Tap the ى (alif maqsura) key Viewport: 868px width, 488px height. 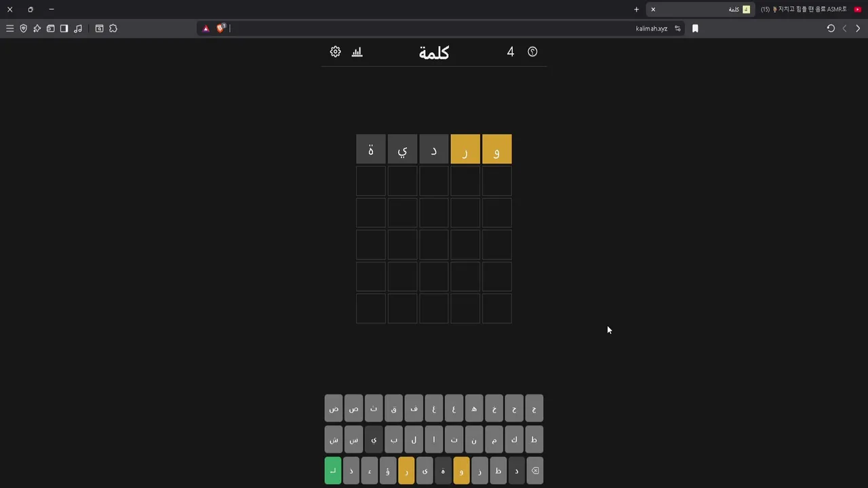point(425,470)
